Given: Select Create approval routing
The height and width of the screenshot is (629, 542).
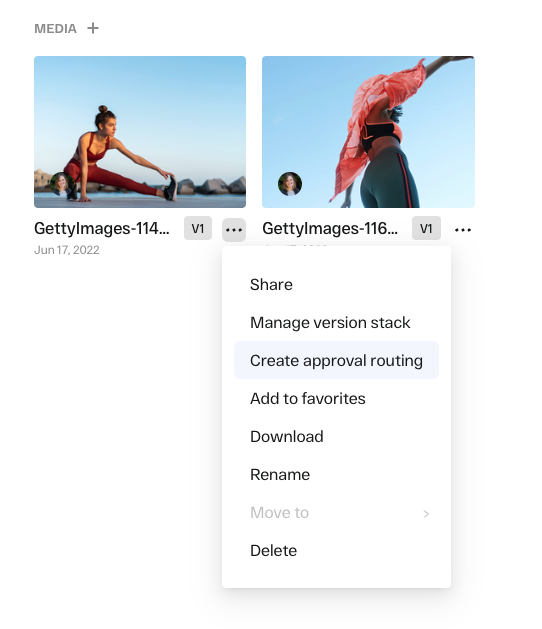Looking at the screenshot, I should pyautogui.click(x=336, y=360).
